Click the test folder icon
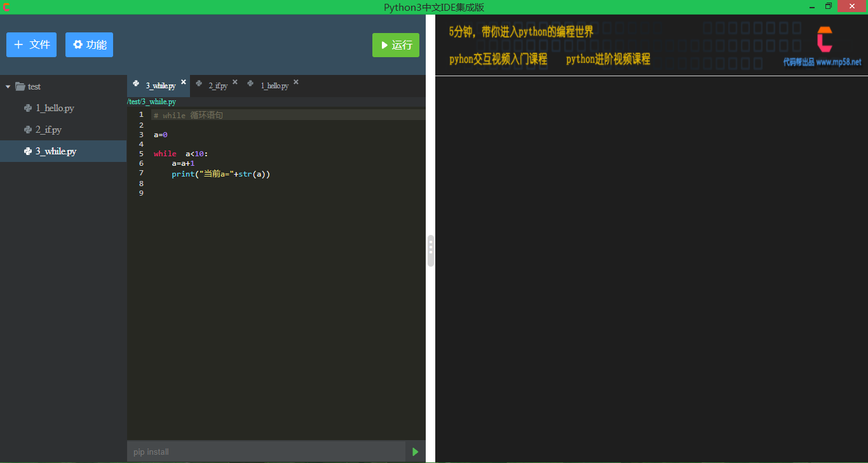The height and width of the screenshot is (463, 868). click(20, 86)
